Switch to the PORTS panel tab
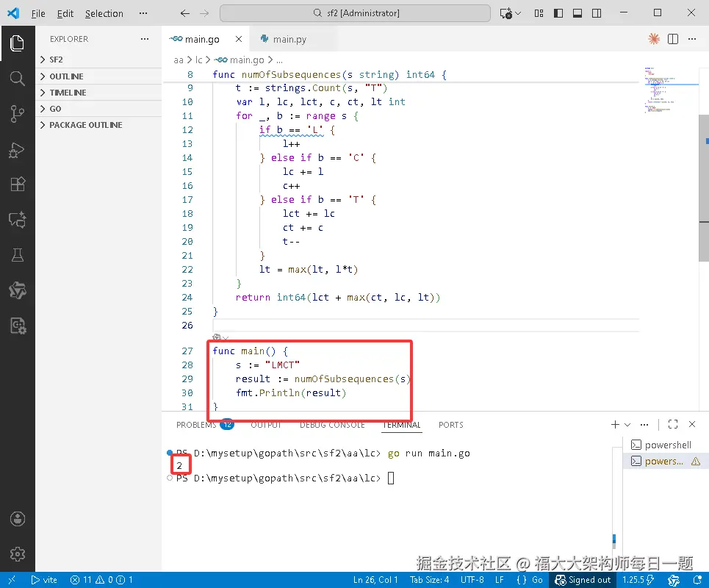This screenshot has width=709, height=588. (x=451, y=425)
